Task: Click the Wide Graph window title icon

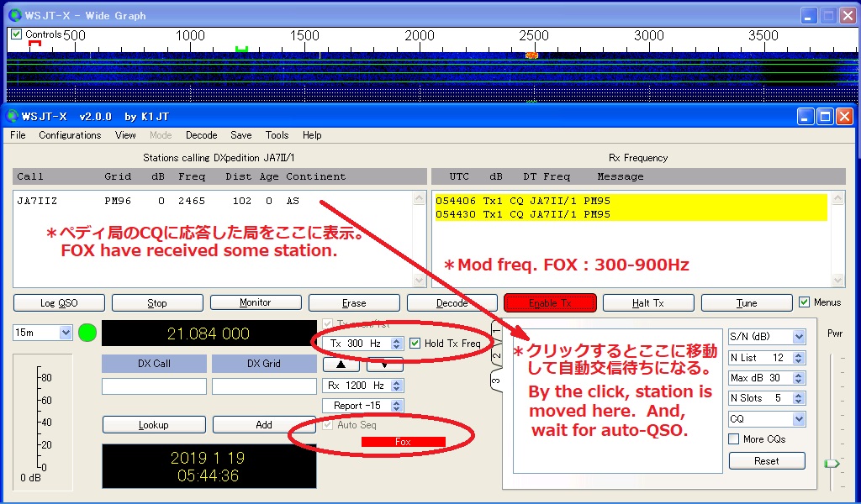Action: (x=15, y=15)
